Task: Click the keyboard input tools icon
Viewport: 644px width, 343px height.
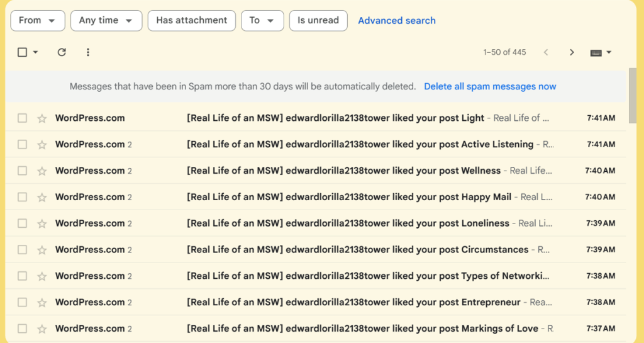Action: click(x=596, y=53)
